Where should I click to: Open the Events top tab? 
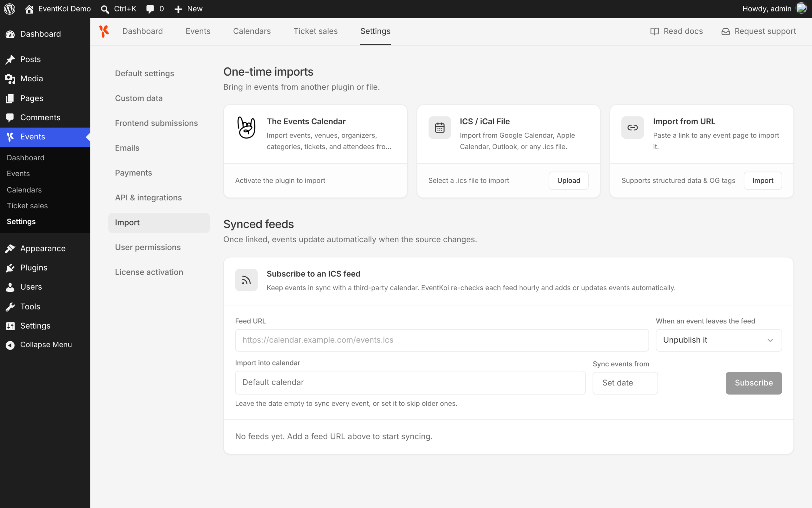click(x=198, y=31)
